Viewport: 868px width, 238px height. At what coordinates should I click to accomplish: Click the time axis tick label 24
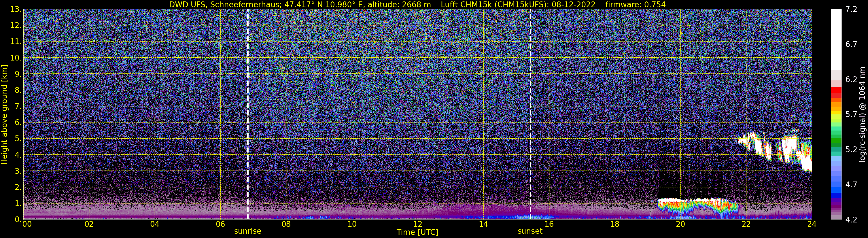pyautogui.click(x=812, y=224)
